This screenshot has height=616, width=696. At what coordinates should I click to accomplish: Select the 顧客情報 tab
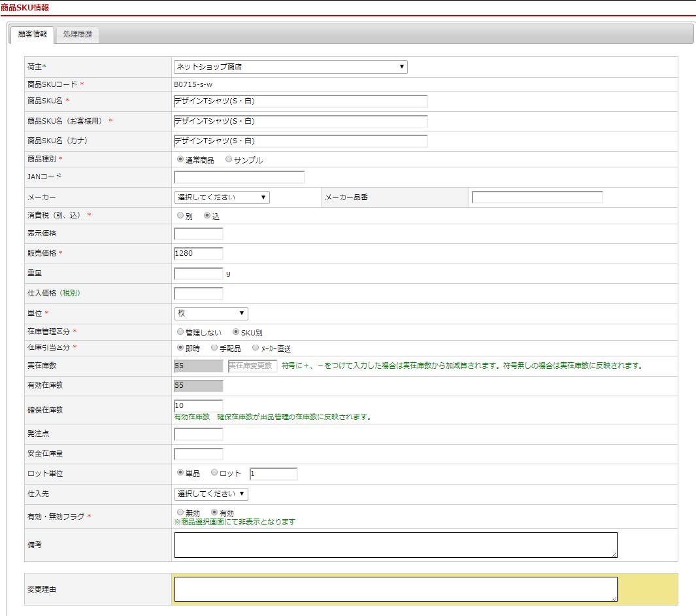pos(33,34)
